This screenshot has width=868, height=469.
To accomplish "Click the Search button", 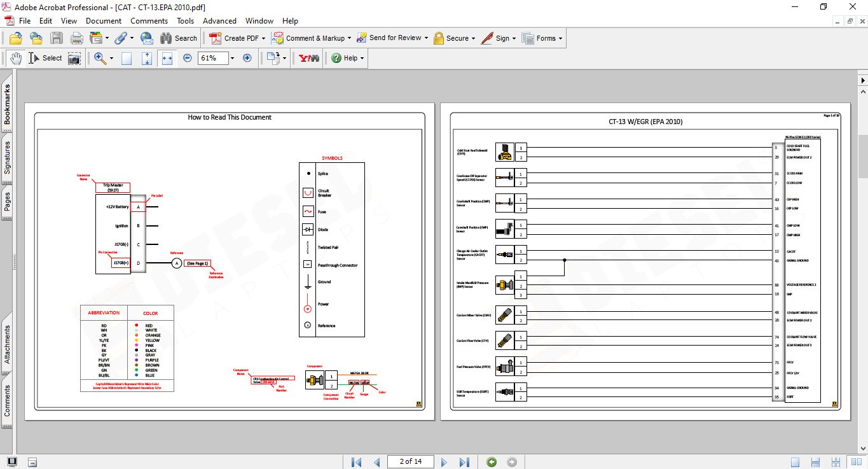I will pyautogui.click(x=179, y=38).
